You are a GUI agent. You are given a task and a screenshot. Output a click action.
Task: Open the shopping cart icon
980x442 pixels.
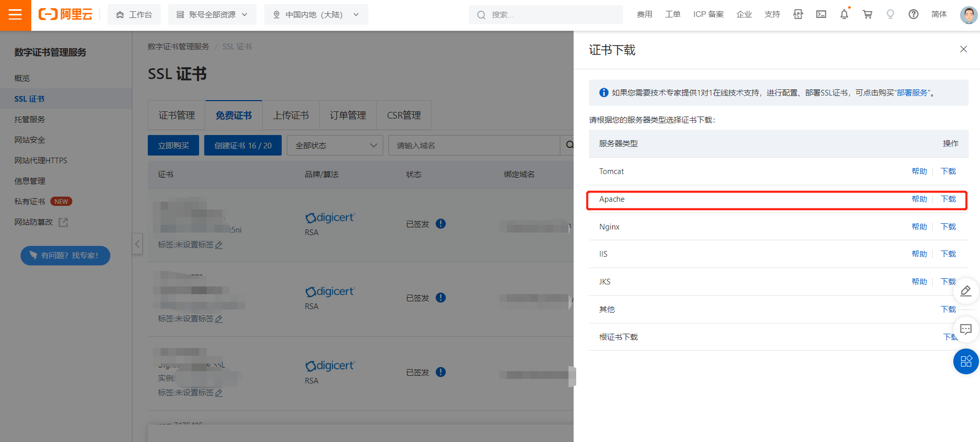click(868, 14)
